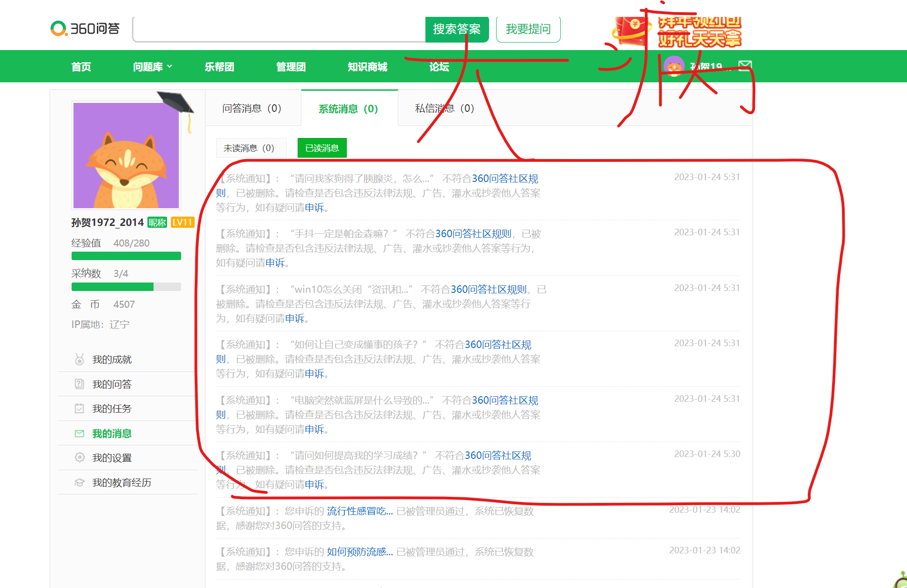Open 360问答社区规则 link in win10 notice
The width and height of the screenshot is (907, 588).
tap(489, 290)
